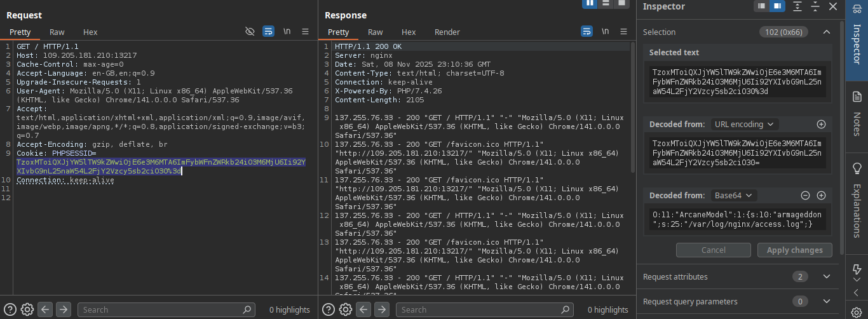The width and height of the screenshot is (868, 319).
Task: Switch to combined tabbed view layout
Action: [x=622, y=3]
